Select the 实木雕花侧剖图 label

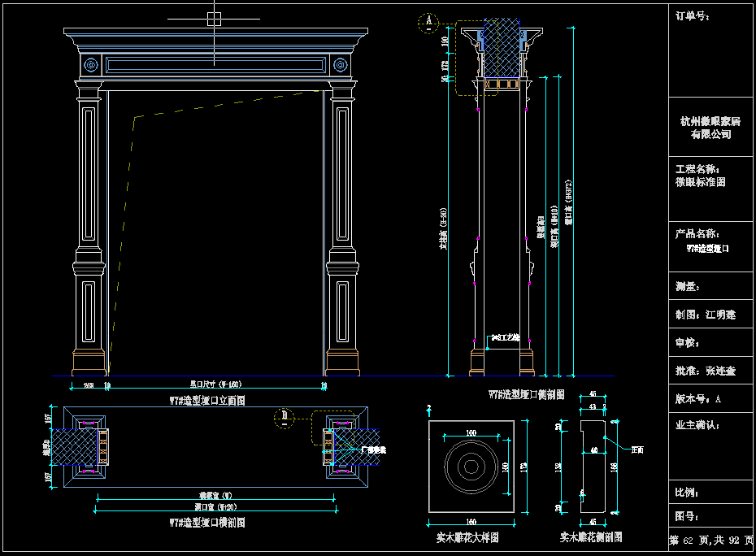[x=591, y=537]
